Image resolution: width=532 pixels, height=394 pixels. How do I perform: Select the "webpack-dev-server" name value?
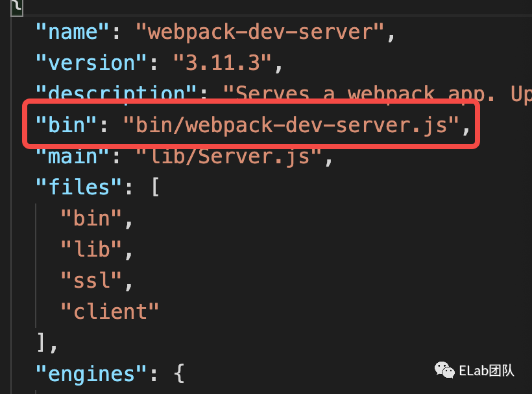260,32
